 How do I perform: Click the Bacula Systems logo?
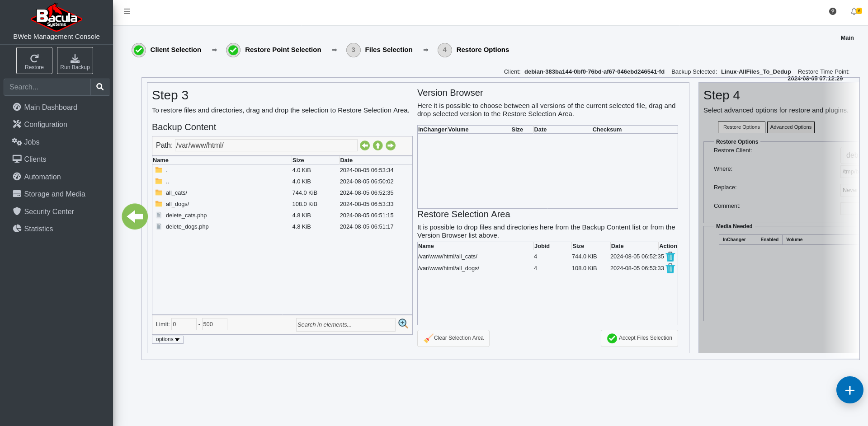57,17
